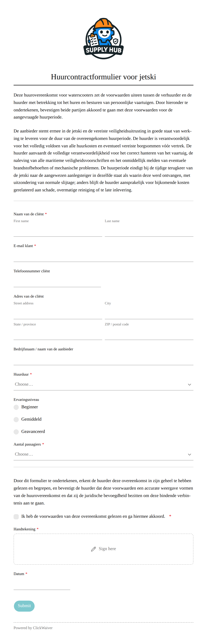207x644 pixels.
Task: Open the Powered by ClickWaiver link
Action: click(x=33, y=628)
